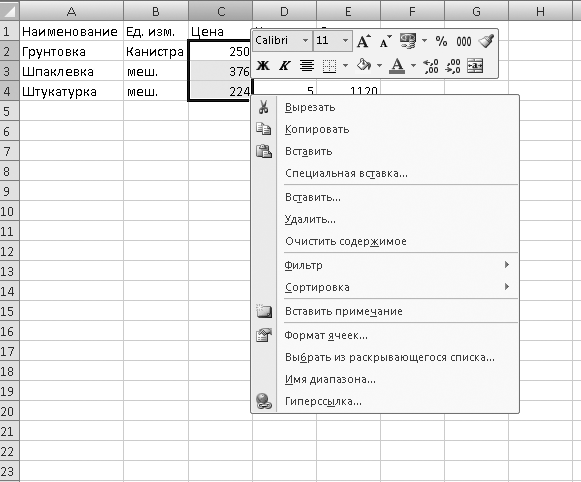The height and width of the screenshot is (482, 581).
Task: Apply fill color bucket
Action: coord(364,65)
